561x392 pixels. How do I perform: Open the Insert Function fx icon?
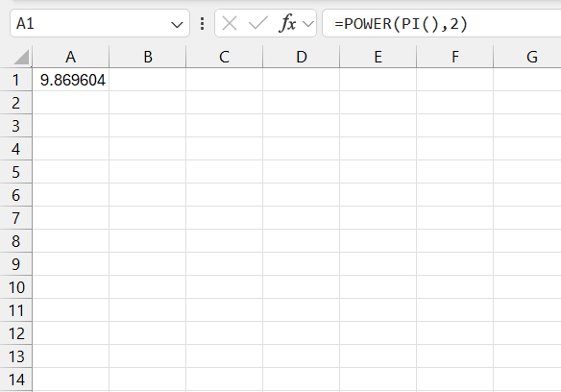pyautogui.click(x=287, y=24)
